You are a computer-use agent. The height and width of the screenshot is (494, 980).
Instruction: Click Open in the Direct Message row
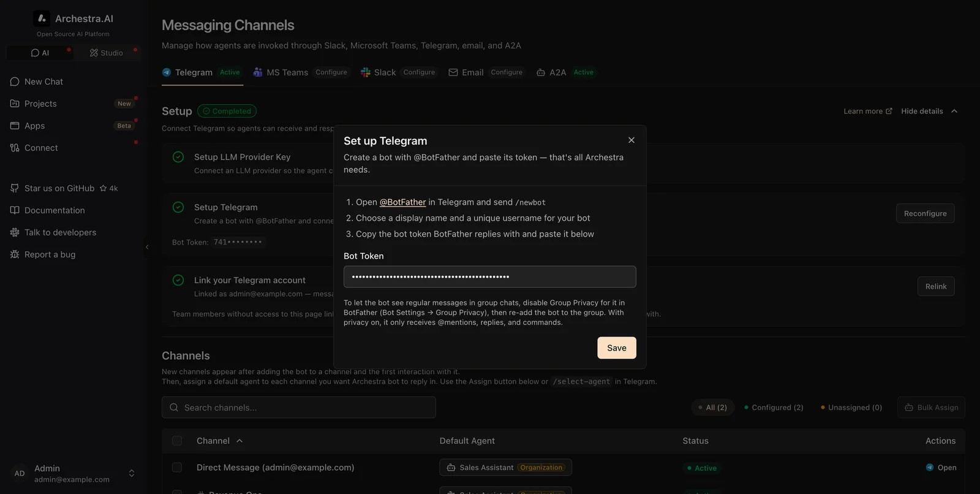click(941, 468)
